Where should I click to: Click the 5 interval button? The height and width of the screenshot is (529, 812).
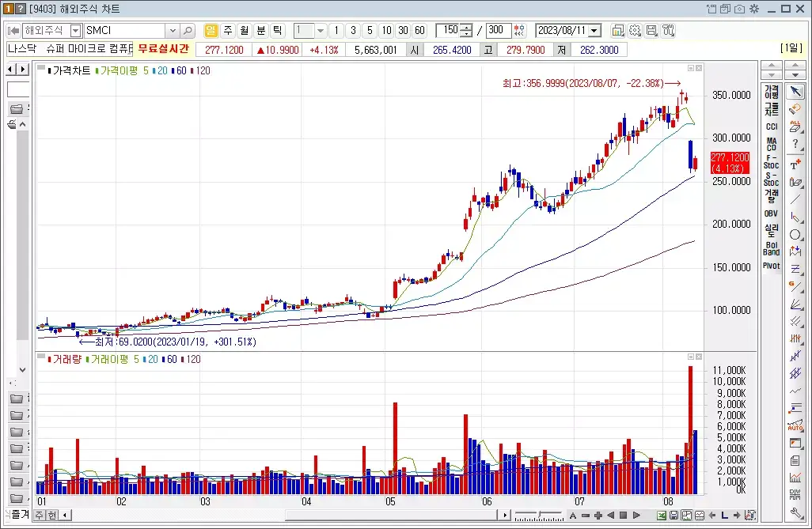click(370, 31)
